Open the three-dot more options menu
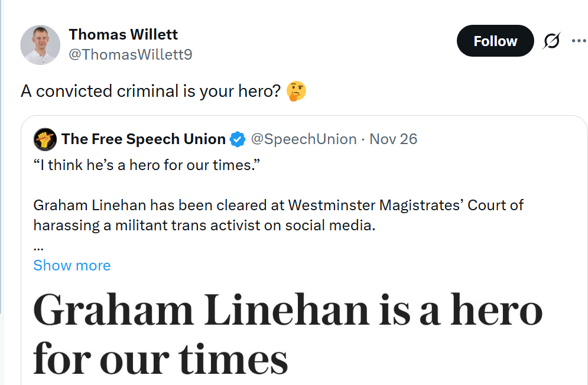588x385 pixels. (578, 41)
